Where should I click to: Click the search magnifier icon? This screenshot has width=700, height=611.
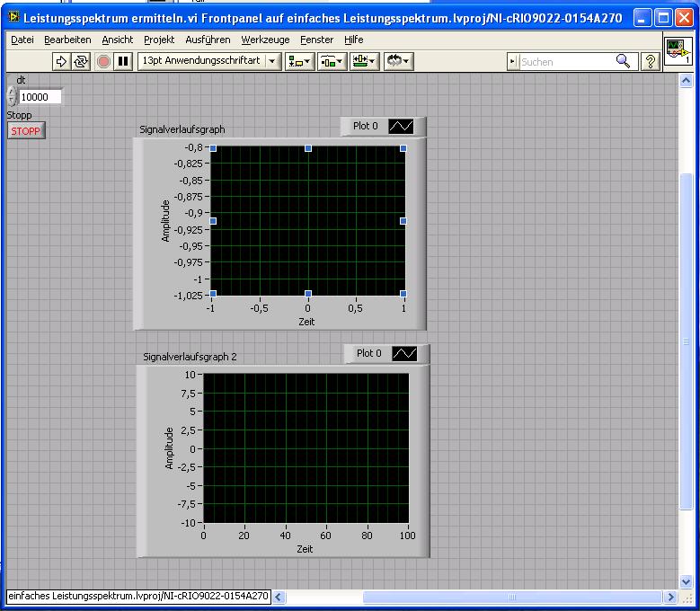[623, 61]
